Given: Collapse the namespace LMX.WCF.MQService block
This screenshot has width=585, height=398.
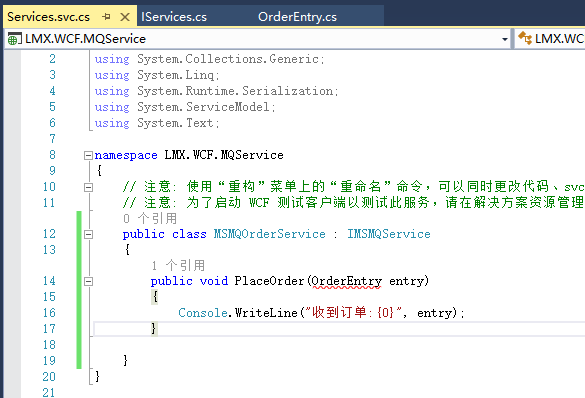Looking at the screenshot, I should point(88,155).
